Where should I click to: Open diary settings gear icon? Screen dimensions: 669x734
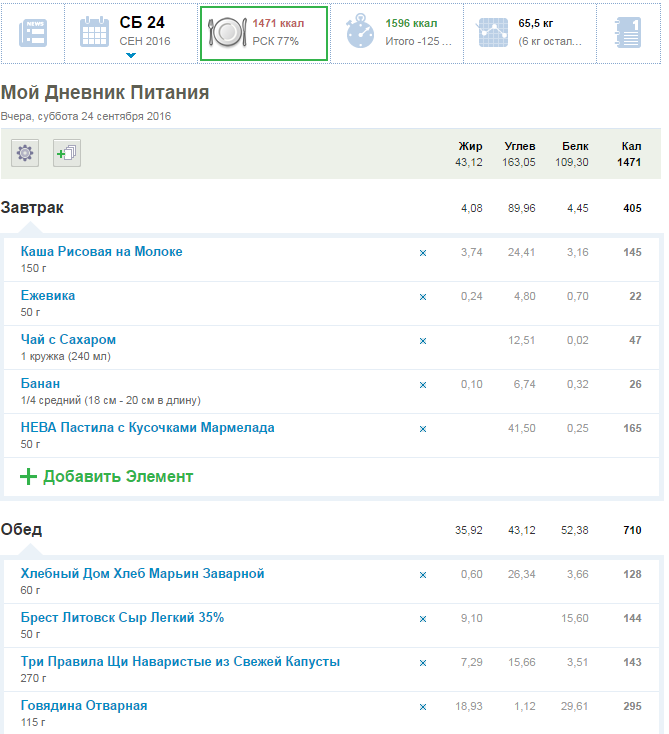[25, 153]
